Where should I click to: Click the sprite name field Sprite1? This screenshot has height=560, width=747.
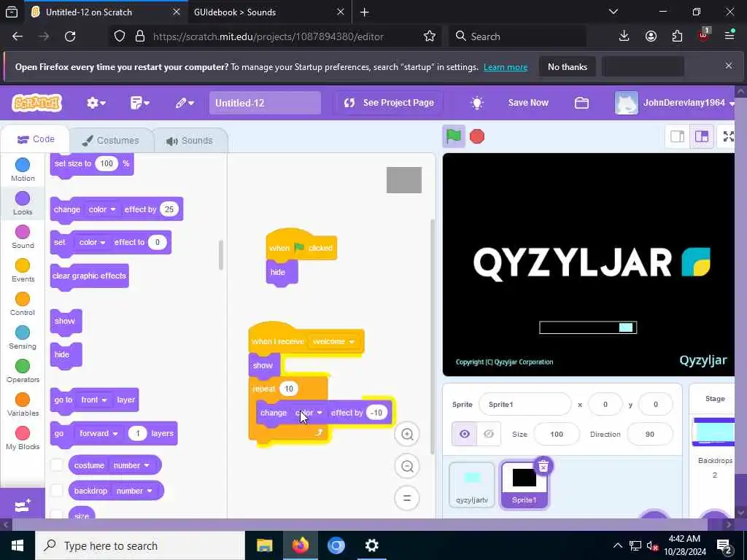pos(525,404)
